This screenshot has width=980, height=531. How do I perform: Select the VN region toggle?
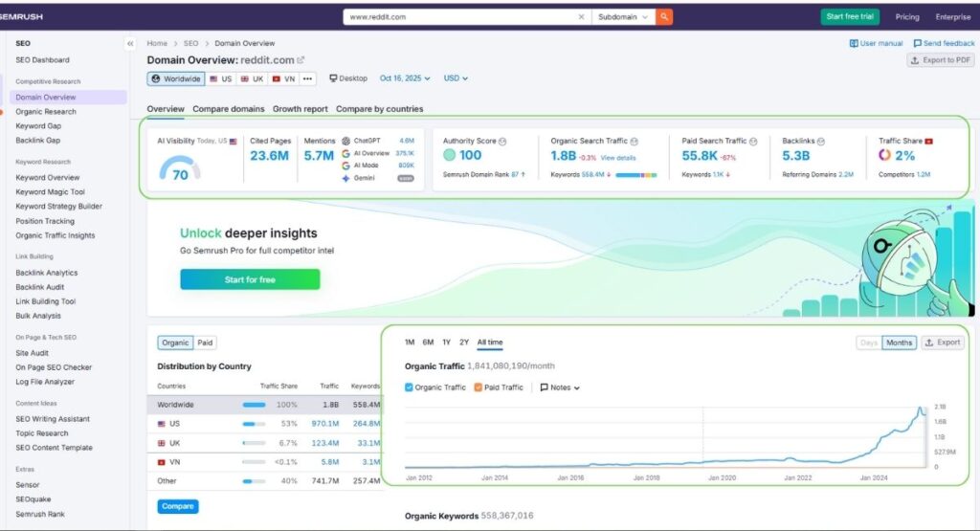tap(283, 78)
